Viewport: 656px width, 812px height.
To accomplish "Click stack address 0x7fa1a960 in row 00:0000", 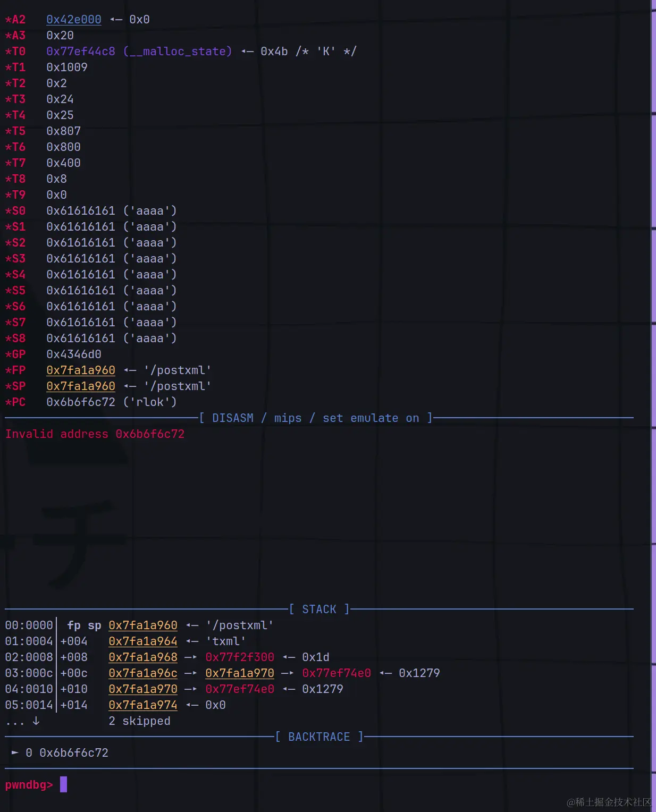I will click(143, 625).
